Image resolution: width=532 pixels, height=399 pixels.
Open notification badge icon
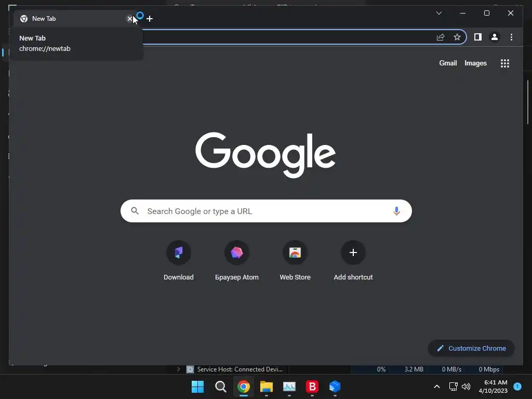(517, 386)
